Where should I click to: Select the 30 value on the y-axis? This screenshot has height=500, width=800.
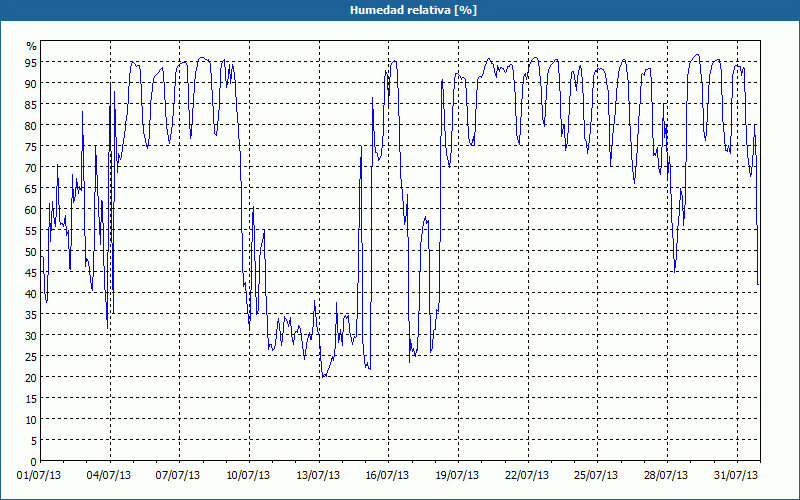tap(31, 336)
